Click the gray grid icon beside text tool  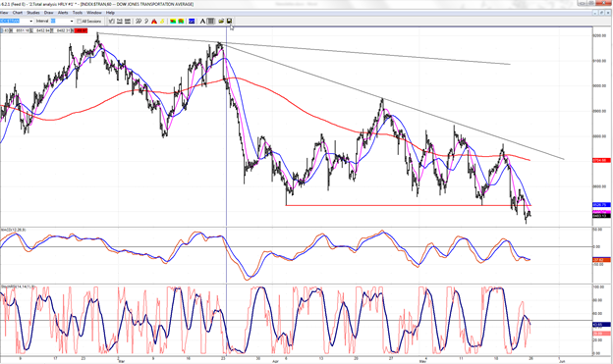coord(210,21)
